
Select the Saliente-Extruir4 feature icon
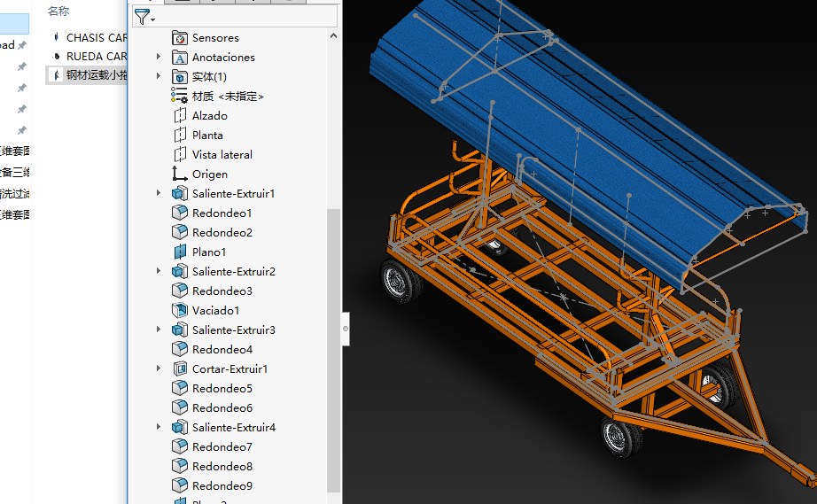179,428
